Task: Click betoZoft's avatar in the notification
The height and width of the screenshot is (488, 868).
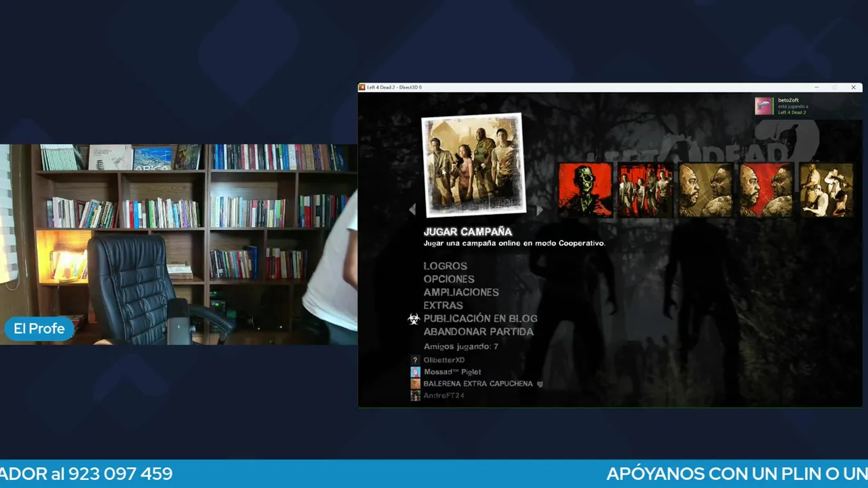Action: coord(764,106)
